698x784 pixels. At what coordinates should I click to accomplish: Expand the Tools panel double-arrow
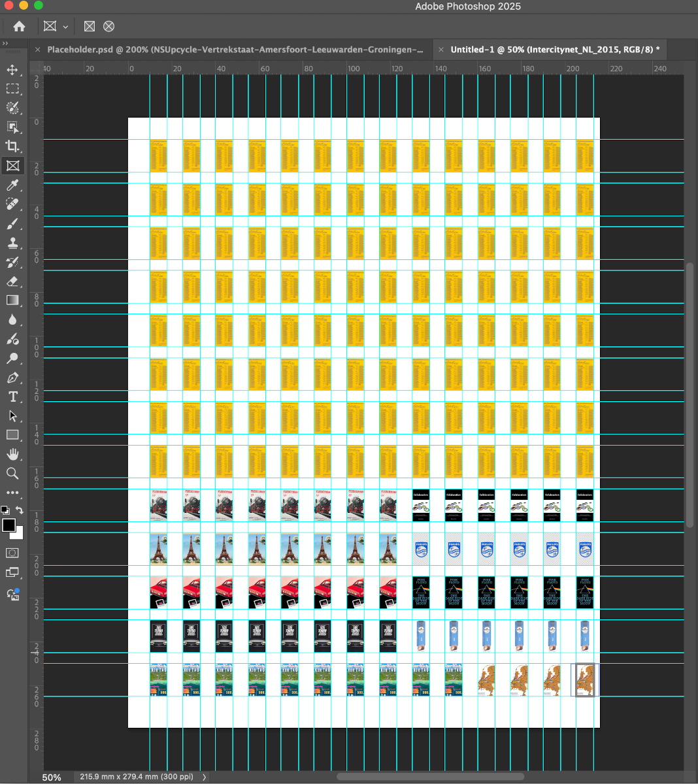(5, 43)
